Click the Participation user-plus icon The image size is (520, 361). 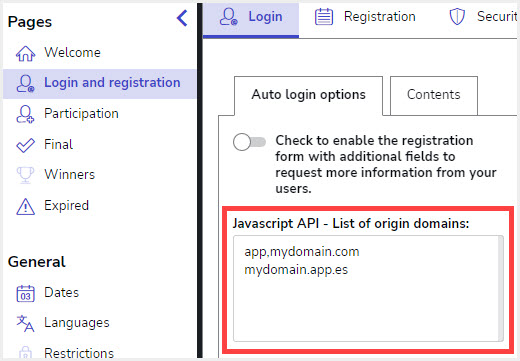point(25,114)
